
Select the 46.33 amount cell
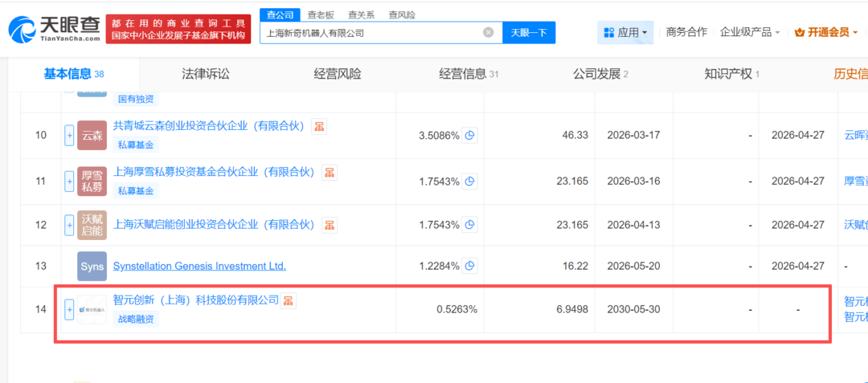point(576,136)
